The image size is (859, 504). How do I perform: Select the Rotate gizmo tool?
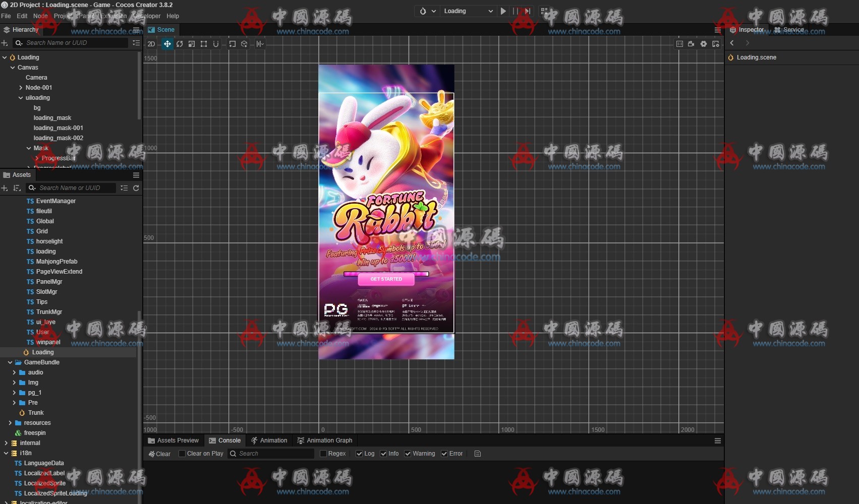[180, 44]
